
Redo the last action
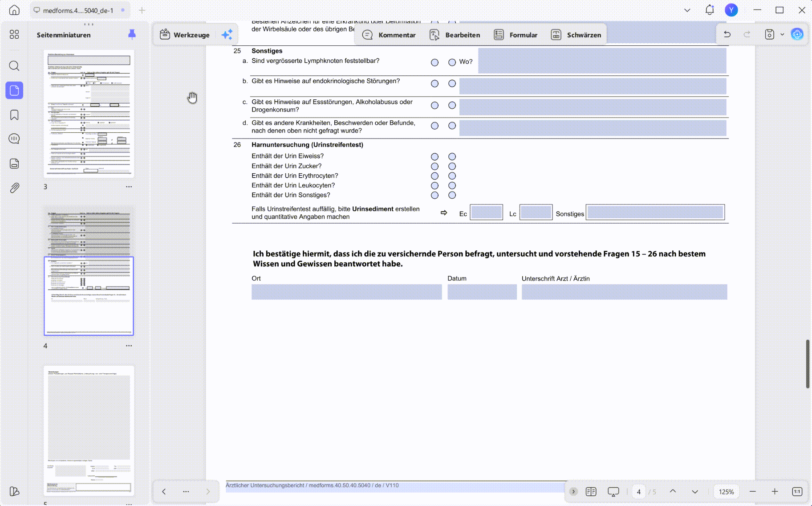pyautogui.click(x=747, y=34)
